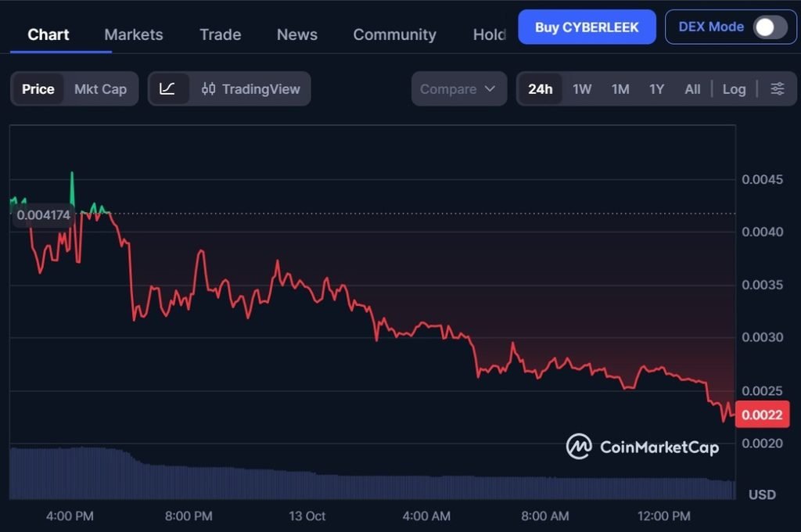Click the 8:00 PM time label
Screen dimensions: 801x532
point(189,516)
